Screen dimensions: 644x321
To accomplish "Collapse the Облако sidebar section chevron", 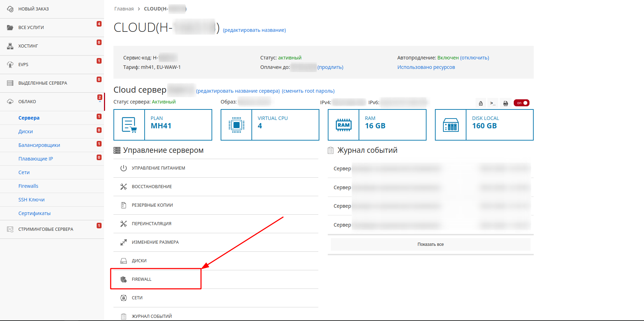I will point(100,102).
